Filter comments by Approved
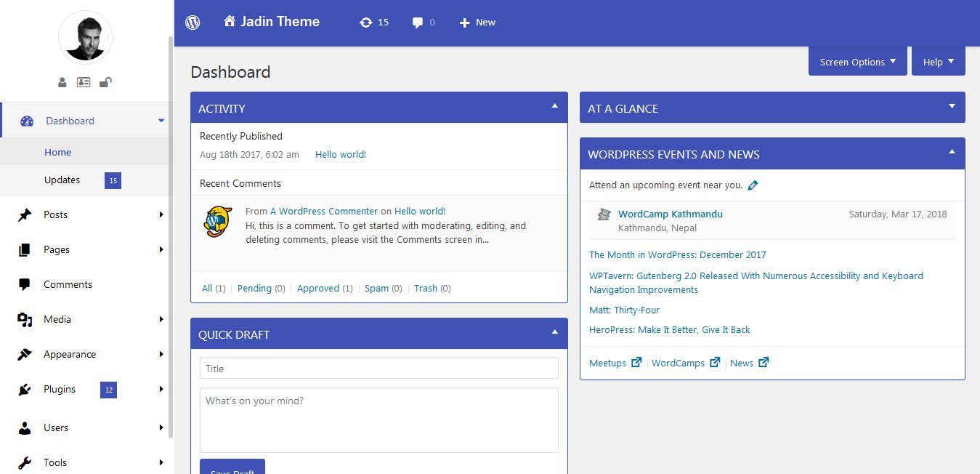This screenshot has height=474, width=980. coord(318,288)
